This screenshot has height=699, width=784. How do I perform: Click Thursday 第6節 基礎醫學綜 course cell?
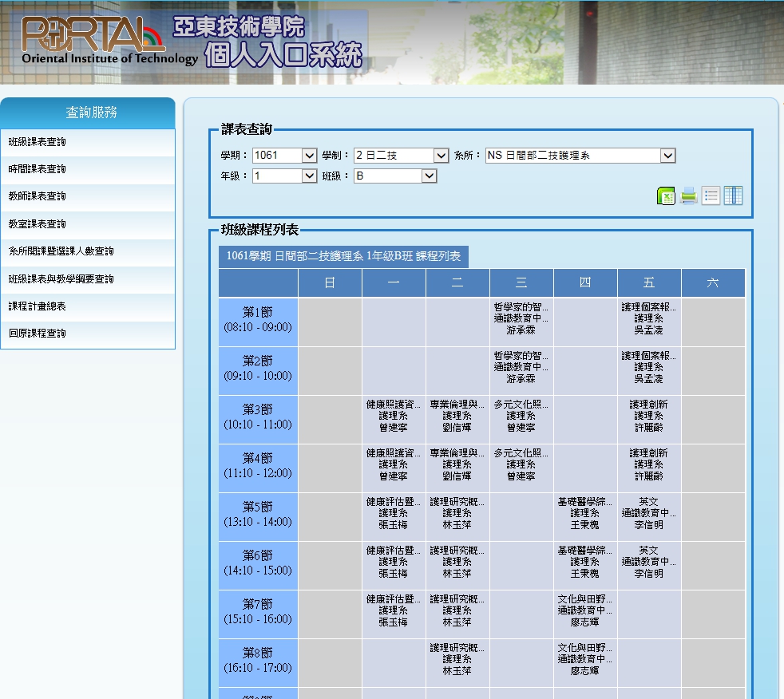tap(585, 566)
